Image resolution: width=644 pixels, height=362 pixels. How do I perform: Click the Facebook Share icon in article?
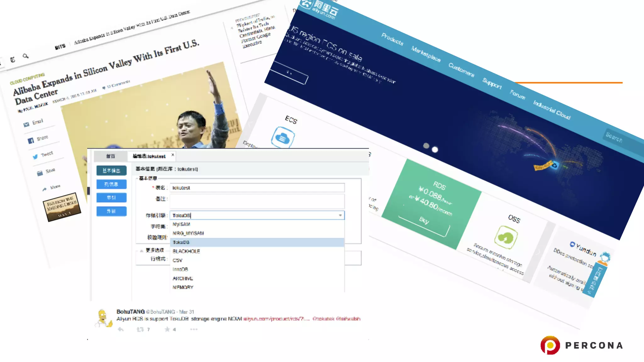31,140
